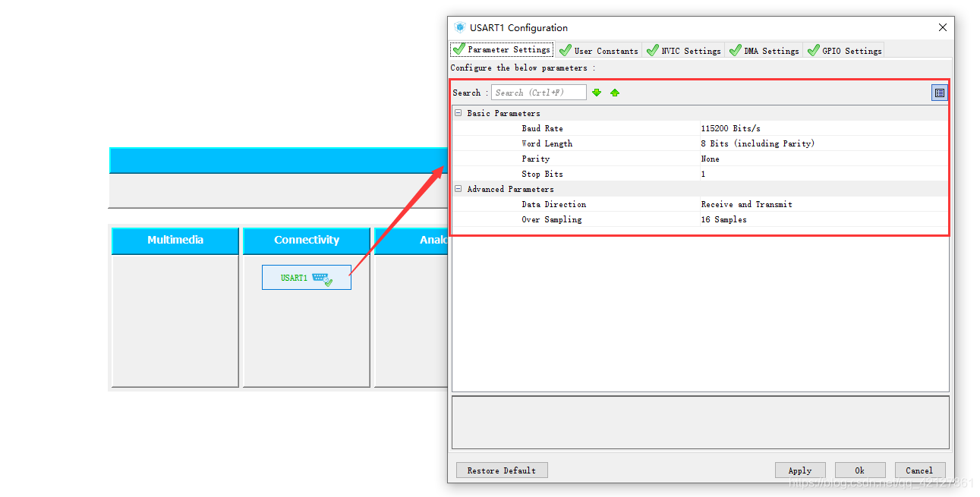The image size is (980, 497).
Task: Collapse the Basic Parameters group
Action: click(x=458, y=113)
